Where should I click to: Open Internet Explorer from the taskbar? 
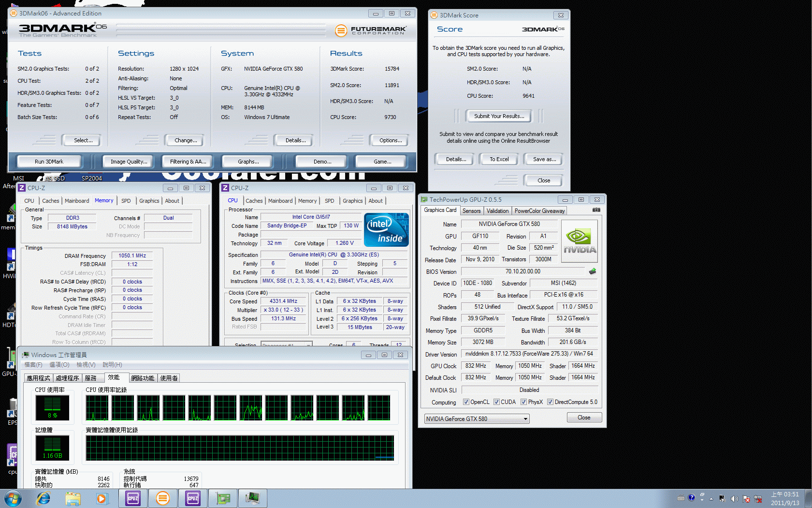pos(43,498)
